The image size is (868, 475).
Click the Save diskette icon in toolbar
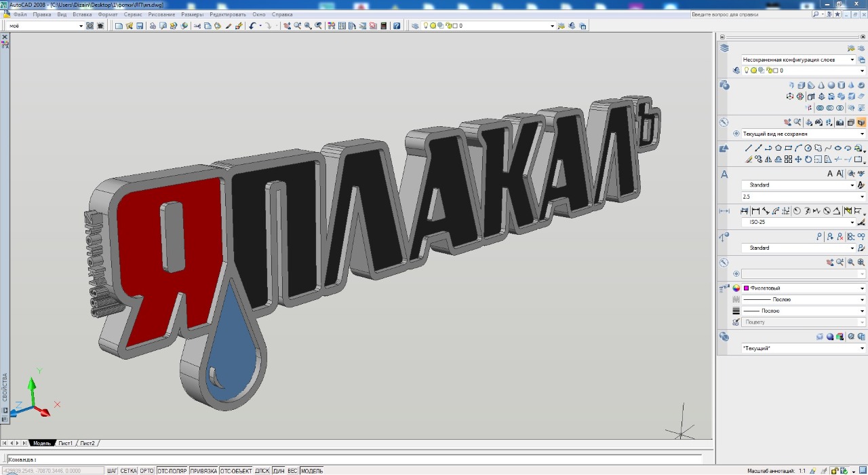(140, 26)
